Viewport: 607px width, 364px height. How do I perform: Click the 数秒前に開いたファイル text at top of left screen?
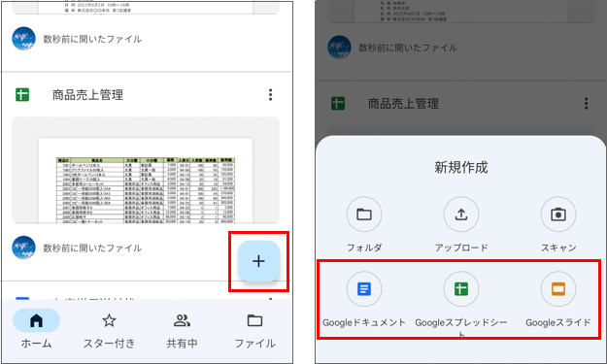pyautogui.click(x=92, y=39)
